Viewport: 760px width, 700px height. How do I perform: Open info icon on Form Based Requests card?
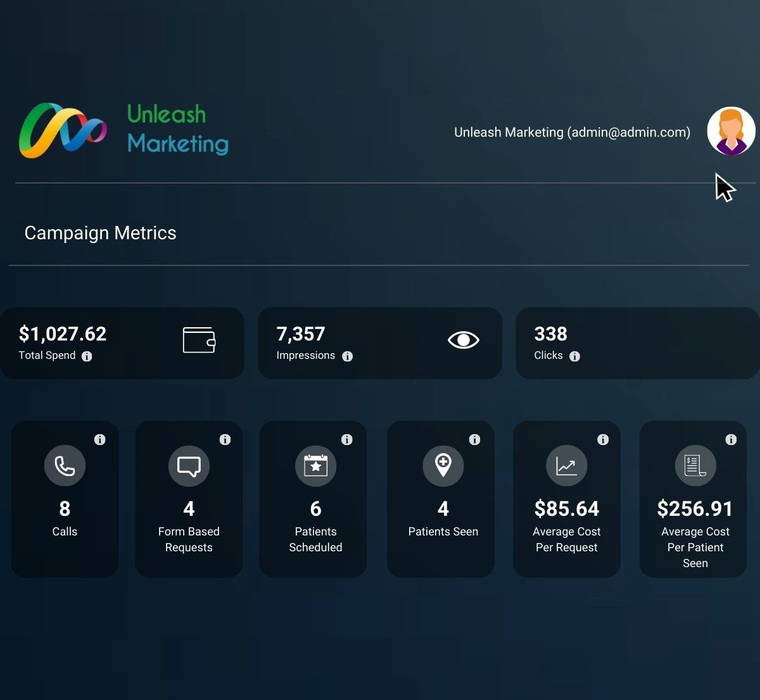click(x=225, y=439)
